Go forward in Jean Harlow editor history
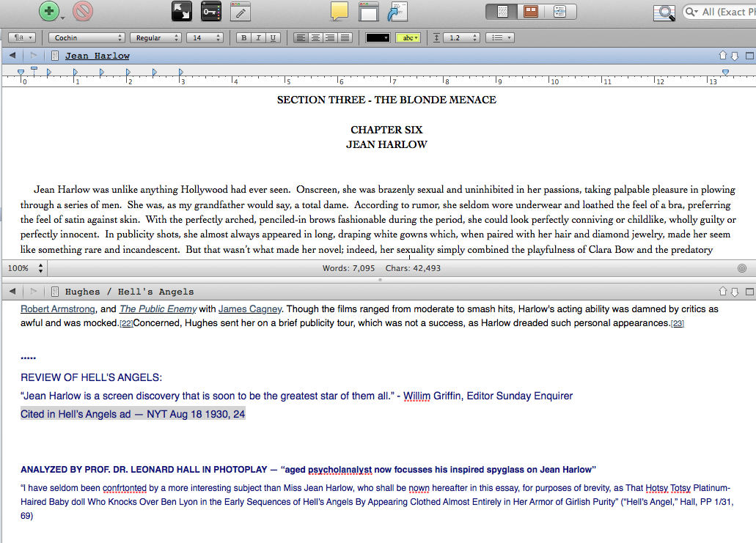The width and height of the screenshot is (756, 543). 33,56
